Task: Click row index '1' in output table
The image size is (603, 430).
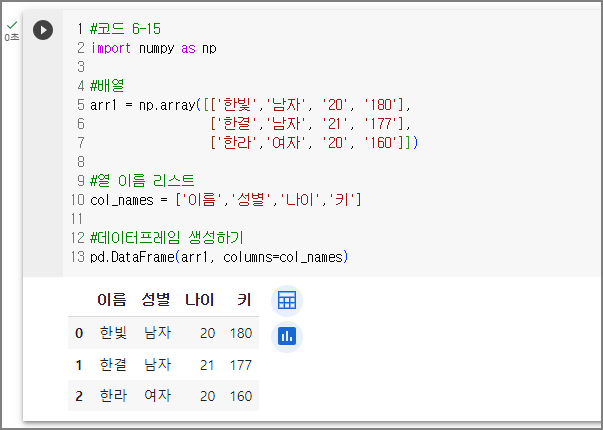Action: click(79, 365)
